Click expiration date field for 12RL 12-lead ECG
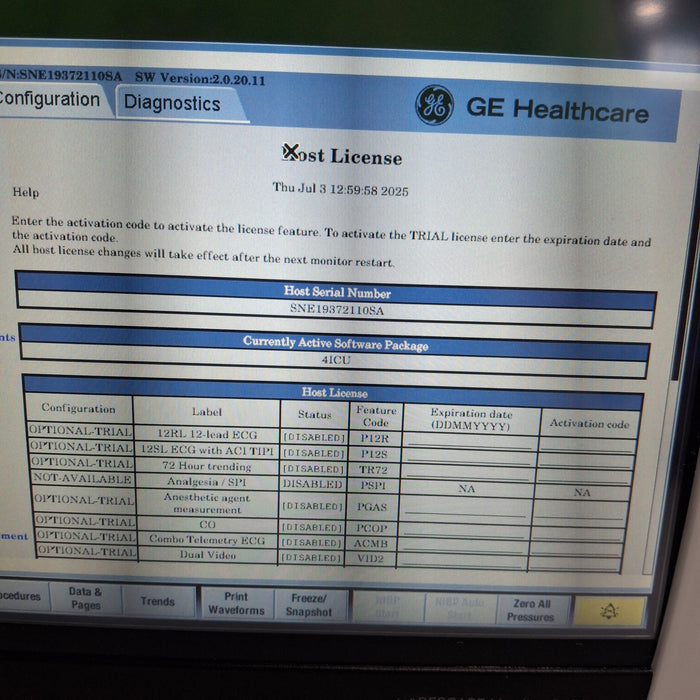Screen dimensions: 700x700 tap(470, 441)
